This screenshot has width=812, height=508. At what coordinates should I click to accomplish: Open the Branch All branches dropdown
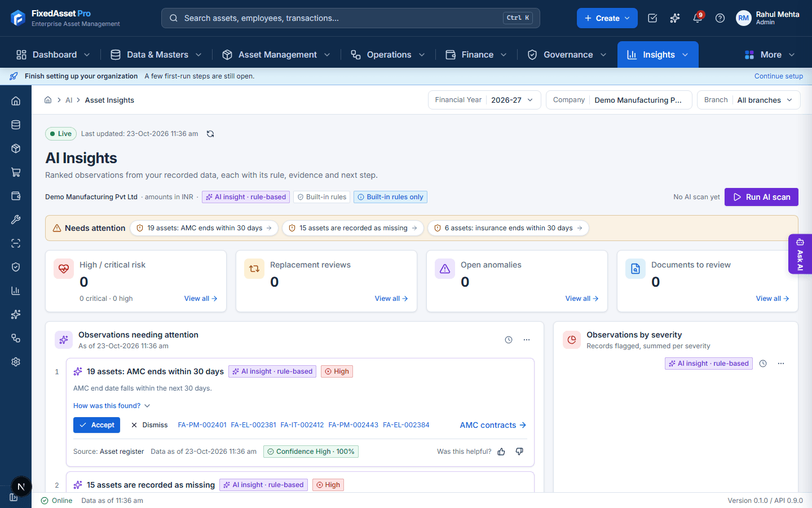(749, 100)
